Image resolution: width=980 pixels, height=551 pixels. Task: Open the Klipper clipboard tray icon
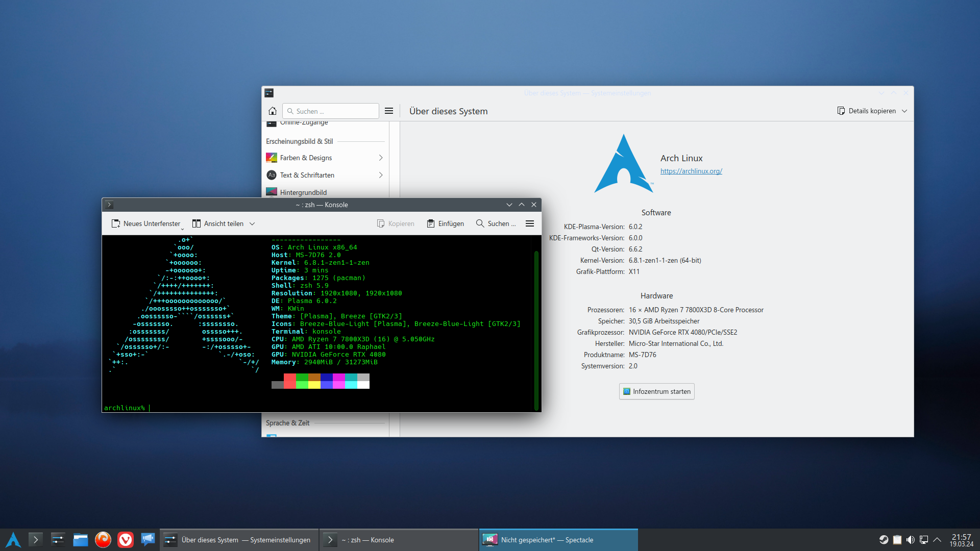pyautogui.click(x=898, y=539)
